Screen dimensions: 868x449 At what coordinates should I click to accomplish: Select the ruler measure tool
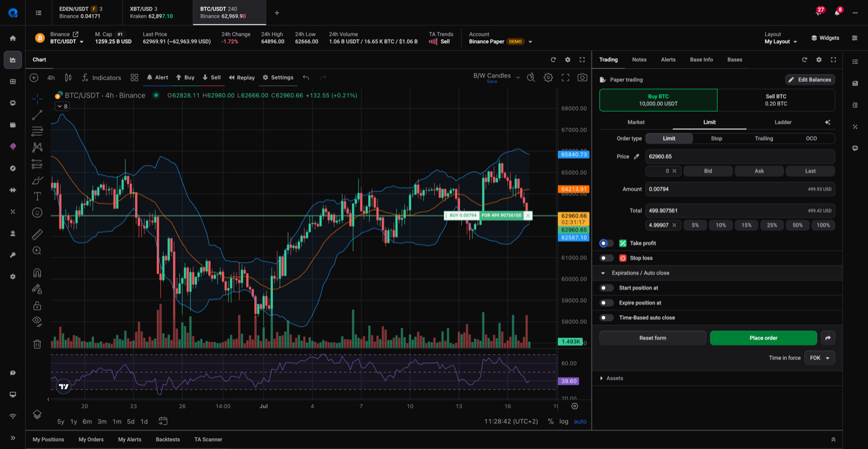[37, 234]
